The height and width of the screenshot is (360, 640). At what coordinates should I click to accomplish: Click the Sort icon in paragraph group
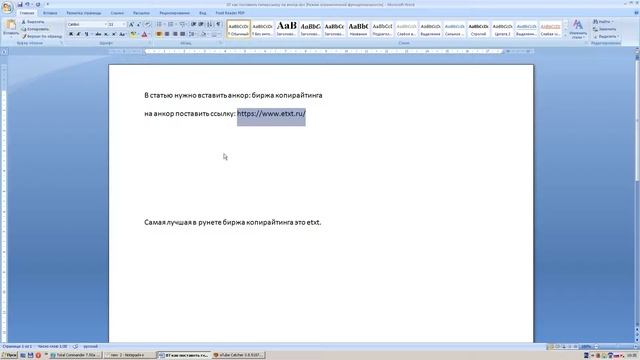click(210, 24)
